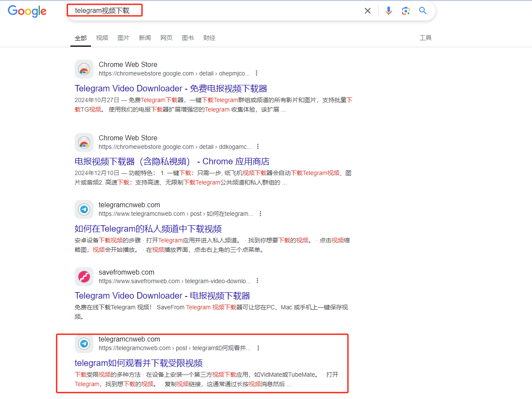Open the Telegram Video Downloader - 免费电报视频下载器 link
This screenshot has height=399, width=532.
coord(171,88)
